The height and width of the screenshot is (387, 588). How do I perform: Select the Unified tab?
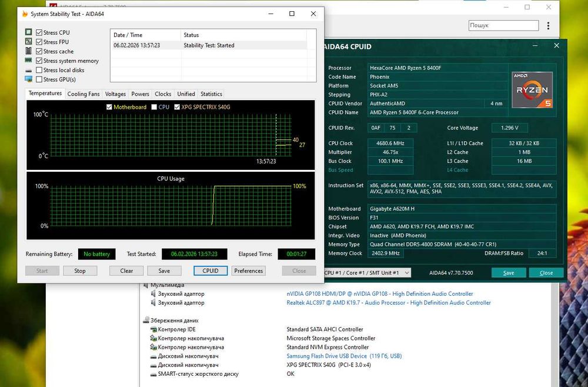tap(186, 94)
